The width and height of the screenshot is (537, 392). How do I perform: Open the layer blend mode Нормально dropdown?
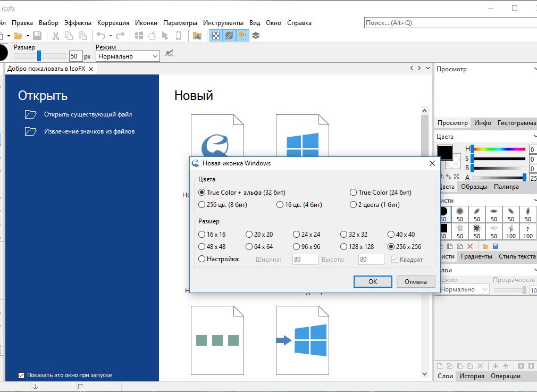(464, 289)
